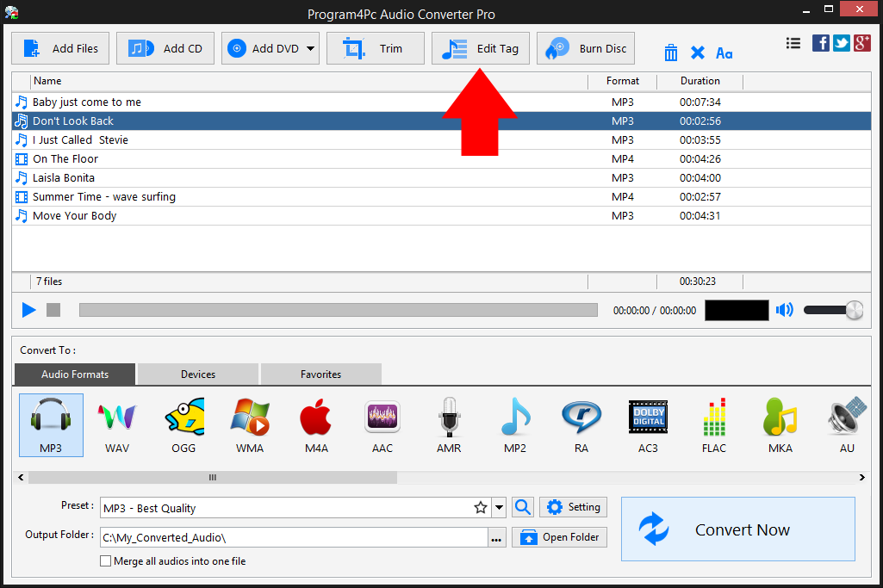Delete files using the trash icon

point(670,53)
